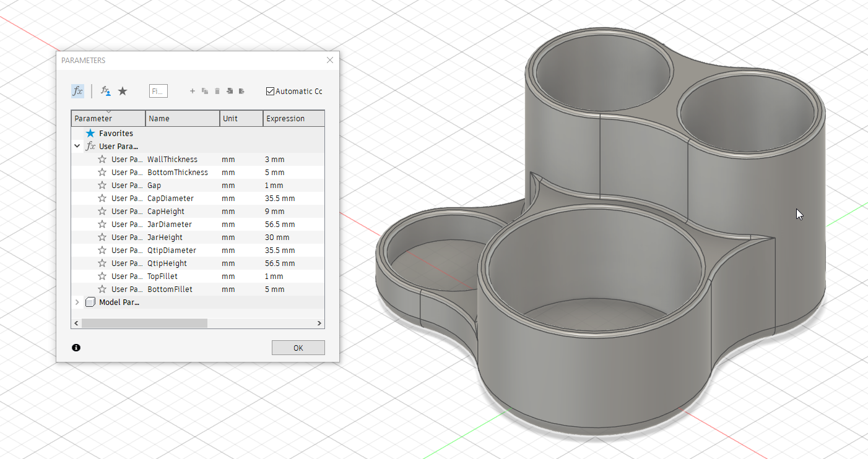Expand the Model Parameters group
This screenshot has width=868, height=459.
77,302
